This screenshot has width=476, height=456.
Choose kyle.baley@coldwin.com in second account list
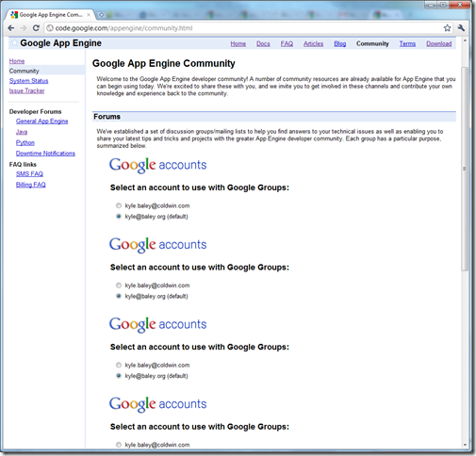pos(119,285)
